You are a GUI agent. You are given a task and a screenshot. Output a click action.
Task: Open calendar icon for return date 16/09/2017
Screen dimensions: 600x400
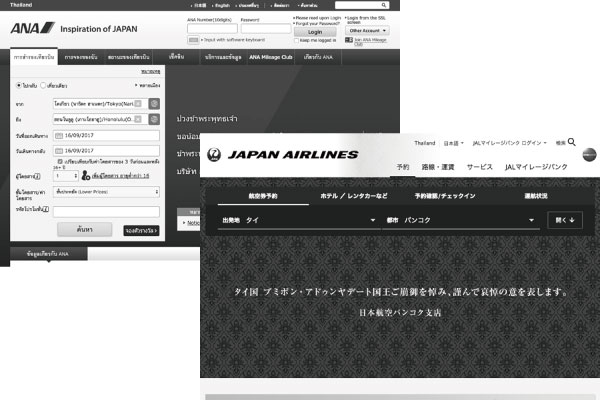click(x=59, y=151)
